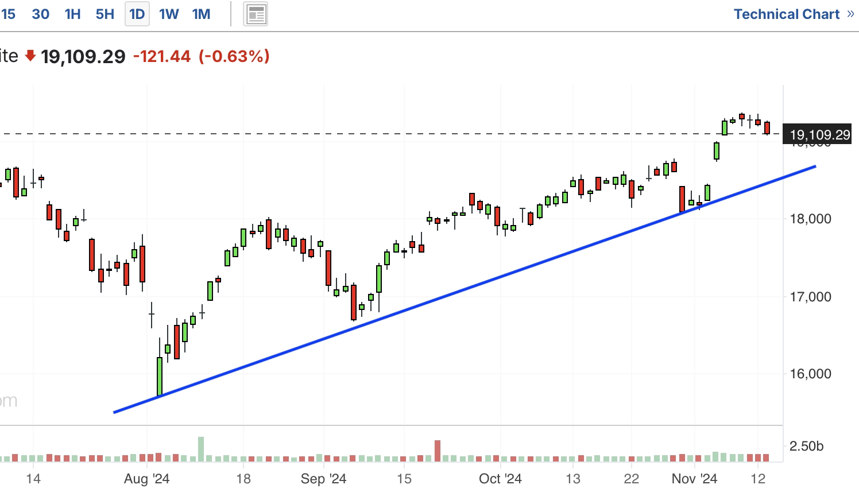Click the large current price 19,109.29

click(x=83, y=56)
